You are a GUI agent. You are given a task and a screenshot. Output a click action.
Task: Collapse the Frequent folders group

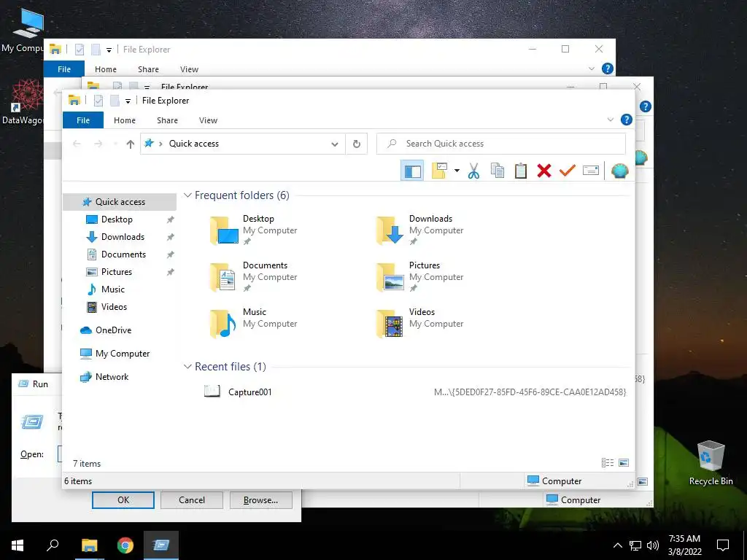click(x=187, y=195)
